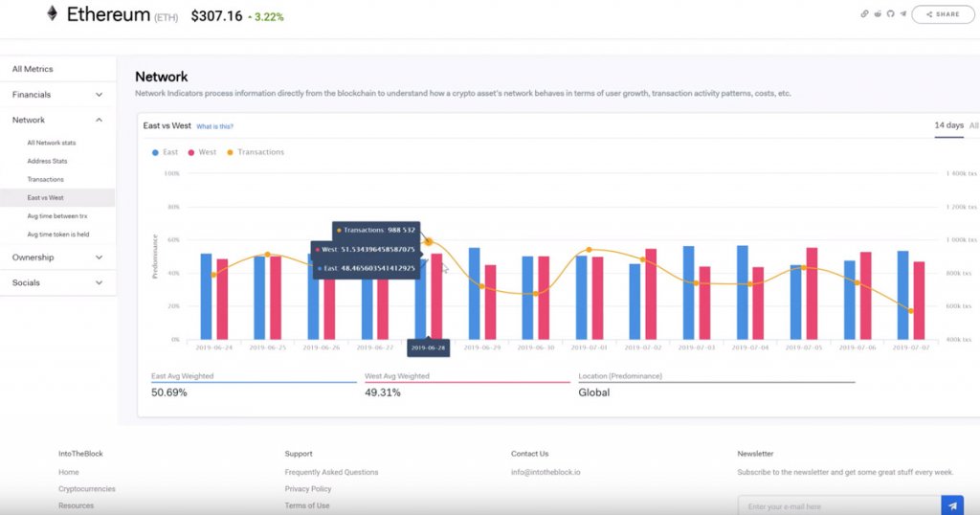This screenshot has width=980, height=515.
Task: Click the Ethereum diamond logo icon
Action: point(53,13)
